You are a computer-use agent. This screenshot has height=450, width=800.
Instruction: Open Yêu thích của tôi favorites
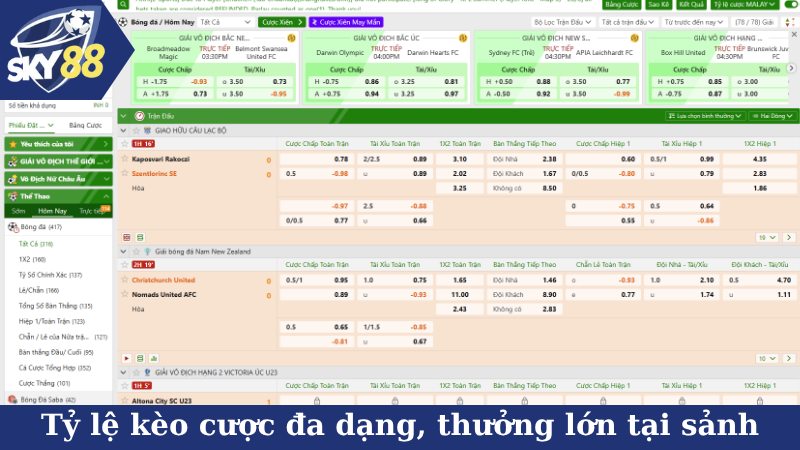tap(58, 144)
